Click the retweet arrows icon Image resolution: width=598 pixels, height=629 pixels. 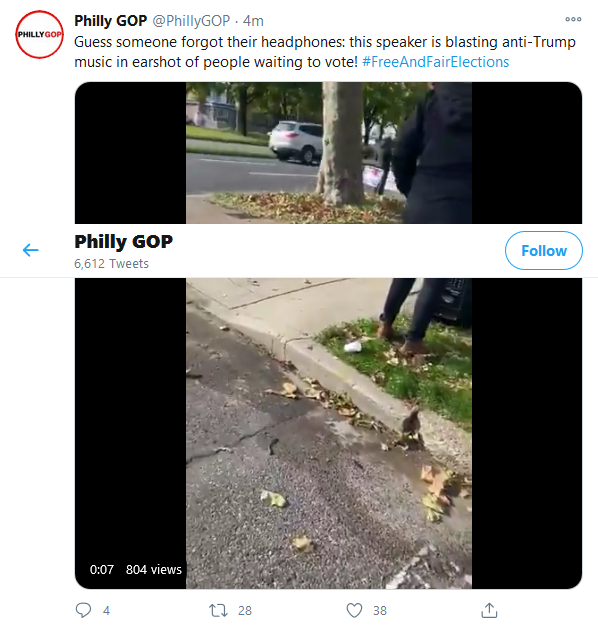tap(218, 611)
